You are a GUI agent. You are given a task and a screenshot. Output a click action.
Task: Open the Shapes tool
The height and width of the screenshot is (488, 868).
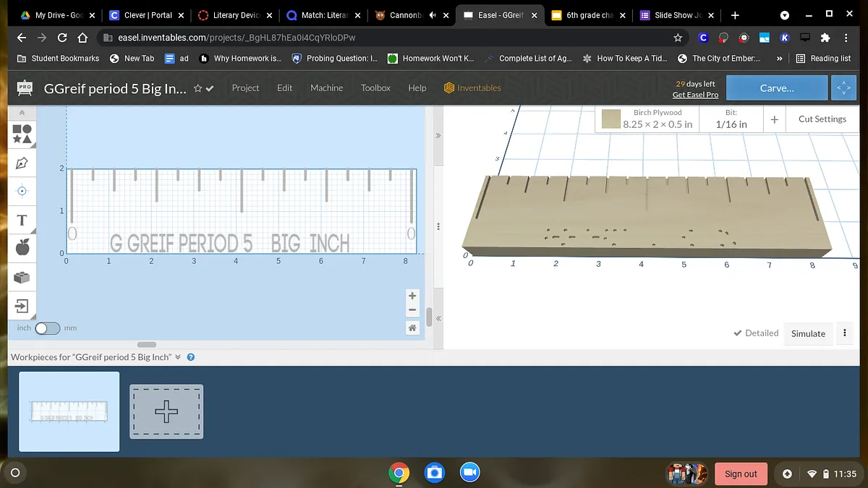coord(22,133)
